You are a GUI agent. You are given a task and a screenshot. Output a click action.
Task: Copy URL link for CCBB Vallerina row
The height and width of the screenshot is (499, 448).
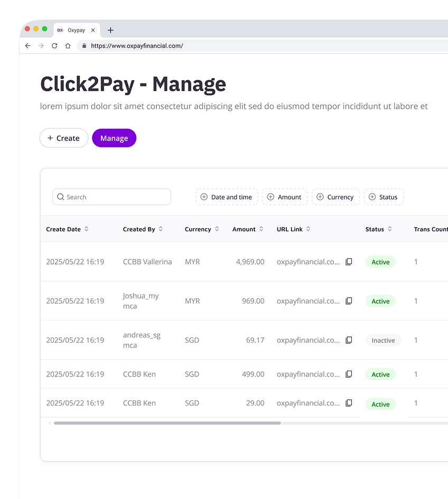point(349,262)
